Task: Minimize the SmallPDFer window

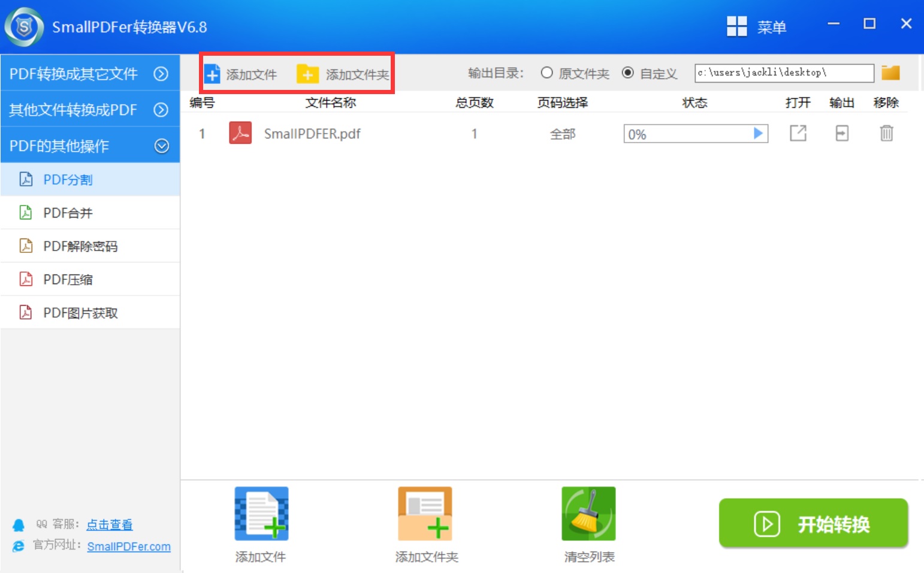Action: pyautogui.click(x=834, y=24)
